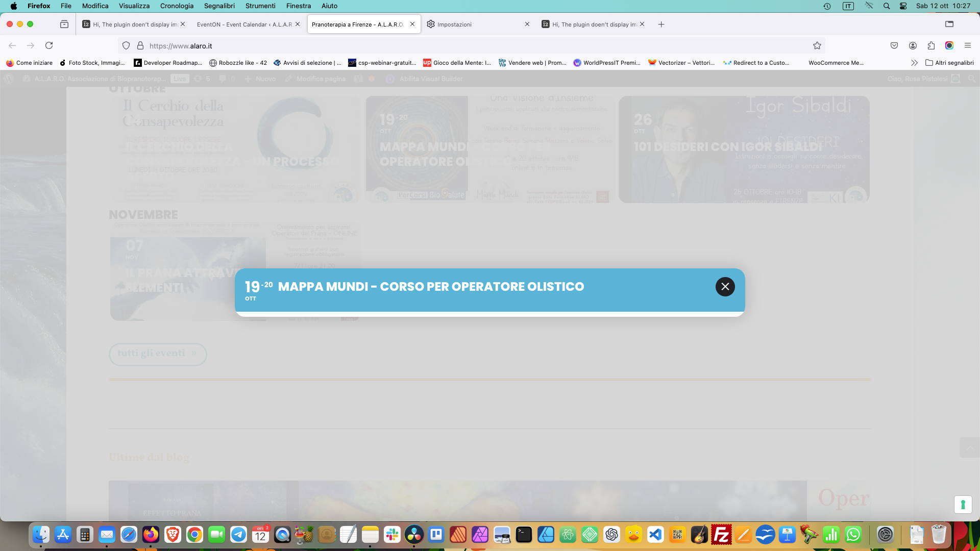Open the 'Come iniziare' bookmark
Viewport: 980px width, 551px height.
[29, 63]
